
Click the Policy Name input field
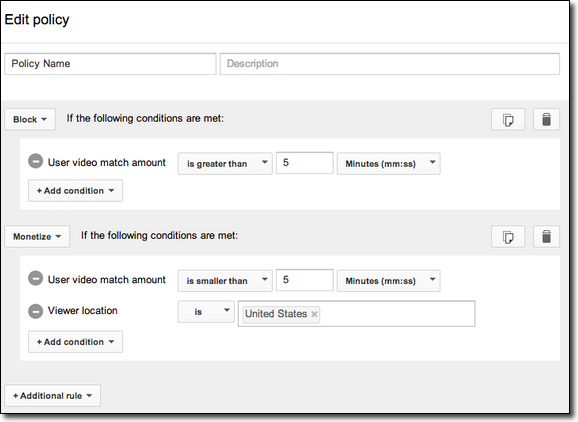[110, 64]
